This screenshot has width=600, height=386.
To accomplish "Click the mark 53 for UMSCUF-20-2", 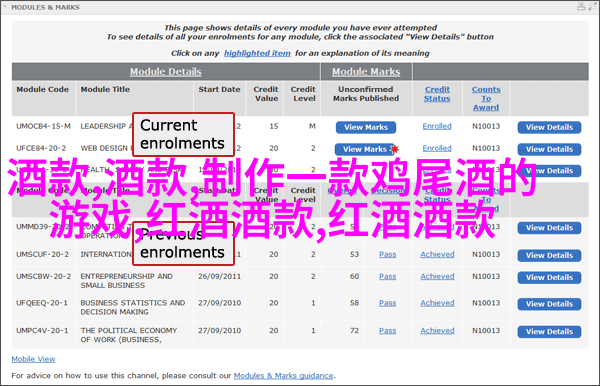I will (x=354, y=254).
